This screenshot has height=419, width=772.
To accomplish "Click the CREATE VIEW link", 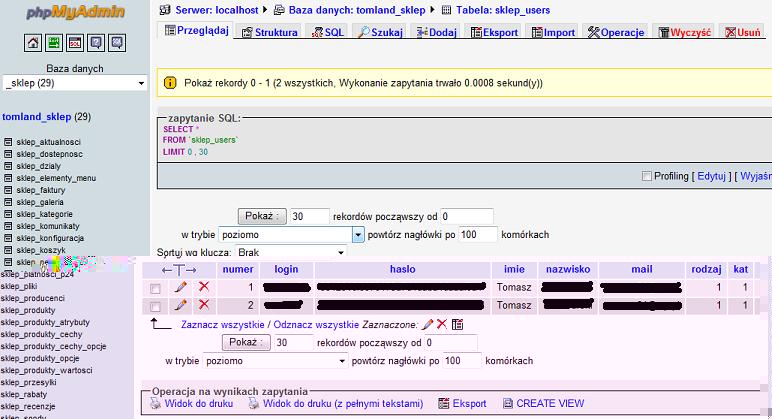I will [x=549, y=404].
